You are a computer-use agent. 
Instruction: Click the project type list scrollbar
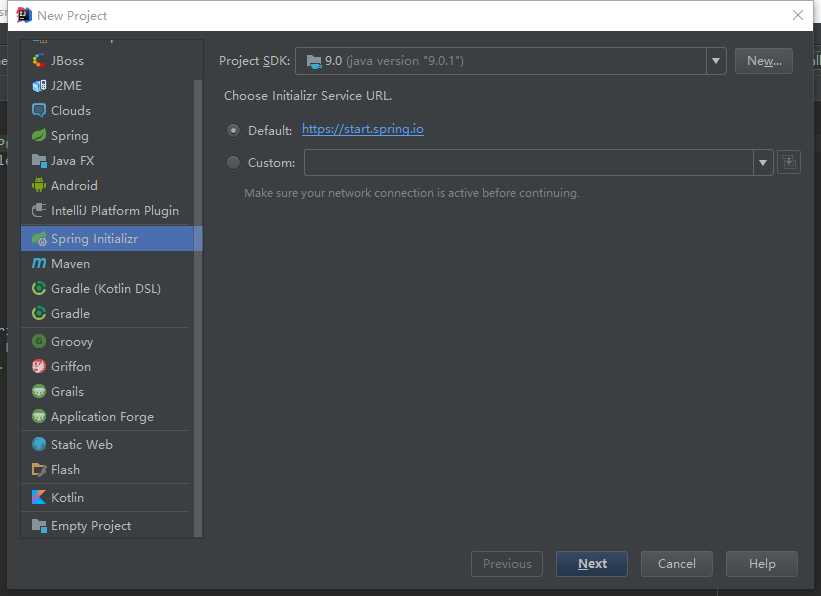tap(198, 308)
